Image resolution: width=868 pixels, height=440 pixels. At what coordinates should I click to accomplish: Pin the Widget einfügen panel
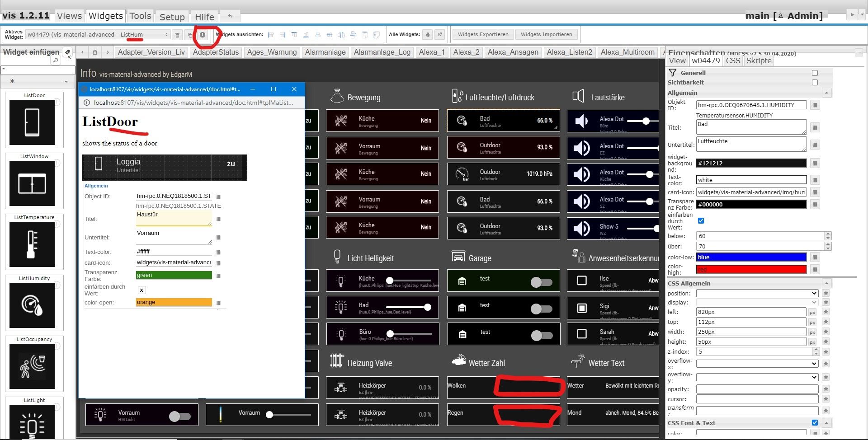[x=67, y=52]
